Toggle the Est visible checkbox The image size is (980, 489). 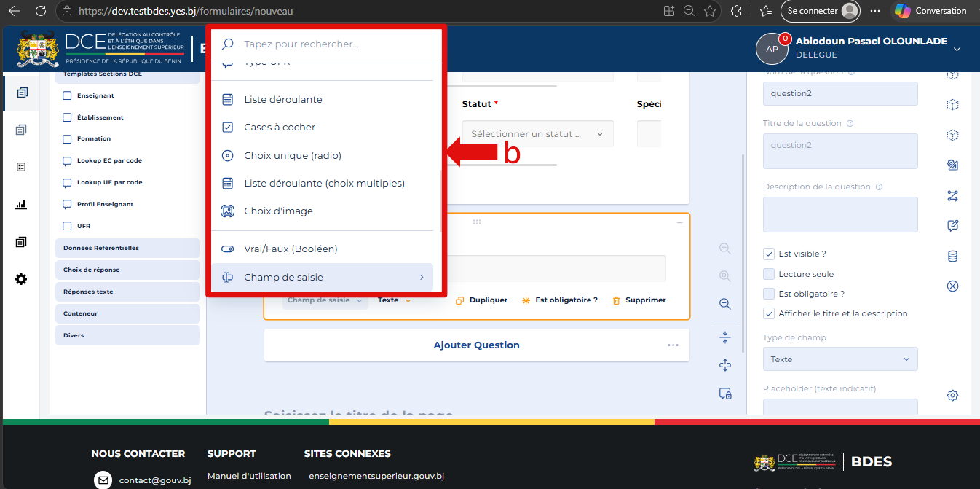pos(769,254)
